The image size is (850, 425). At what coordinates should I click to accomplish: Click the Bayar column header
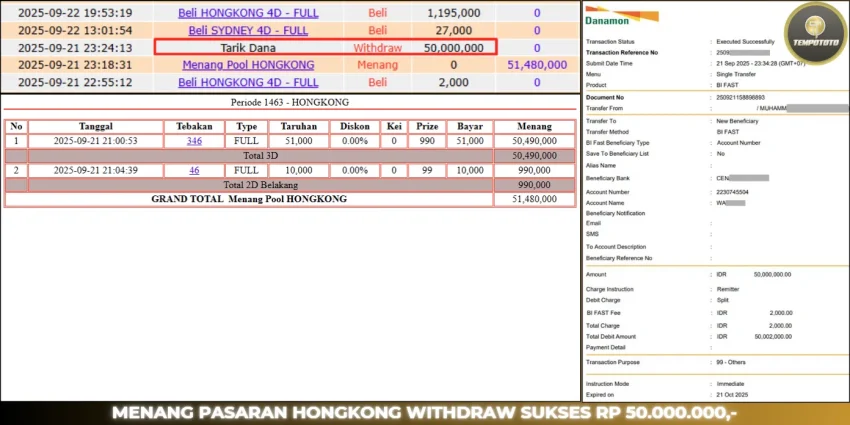point(470,126)
